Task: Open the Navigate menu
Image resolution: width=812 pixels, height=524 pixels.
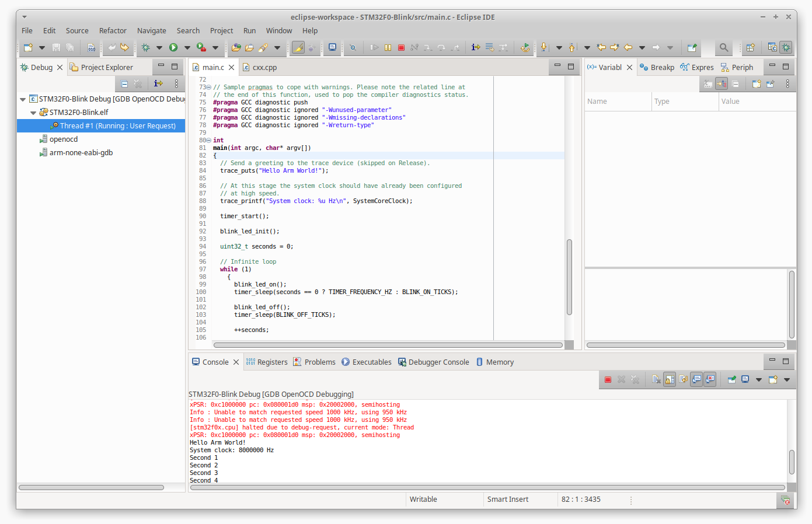Action: coord(152,30)
